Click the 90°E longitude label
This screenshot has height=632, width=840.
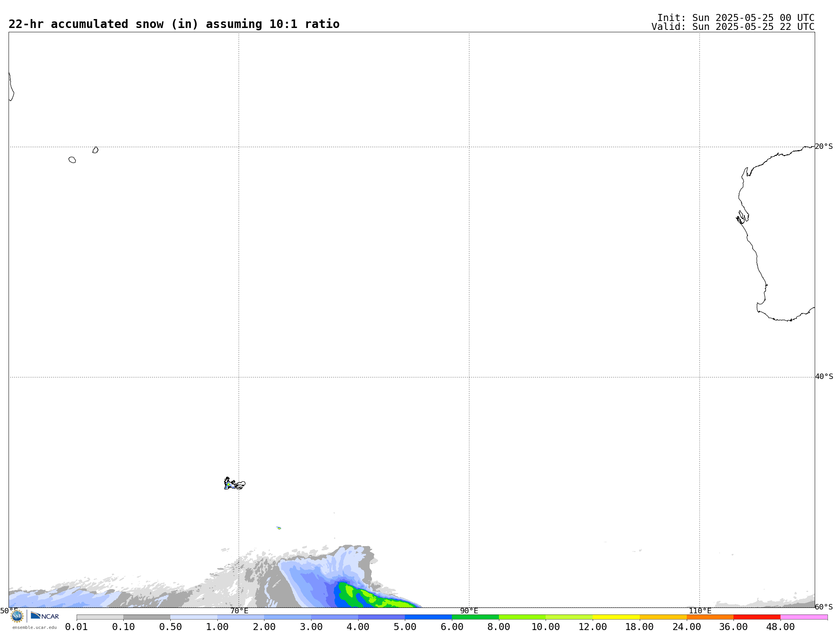[x=469, y=611]
